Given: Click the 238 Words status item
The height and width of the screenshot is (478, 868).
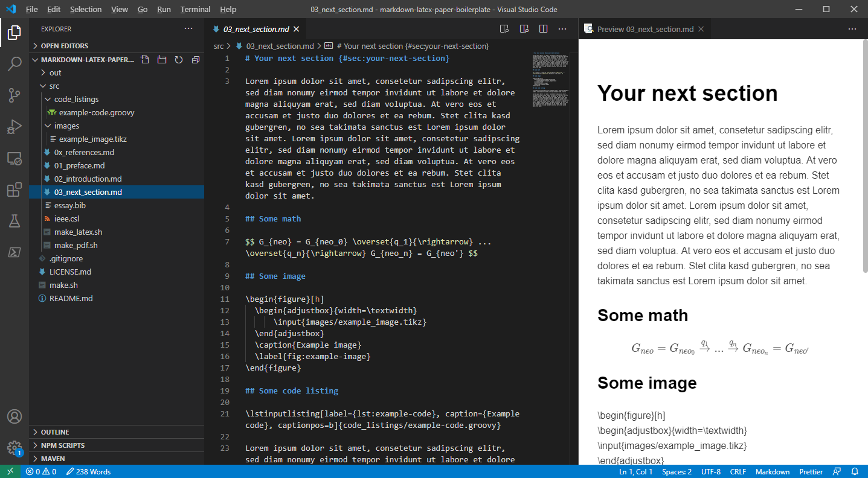Looking at the screenshot, I should (x=88, y=471).
